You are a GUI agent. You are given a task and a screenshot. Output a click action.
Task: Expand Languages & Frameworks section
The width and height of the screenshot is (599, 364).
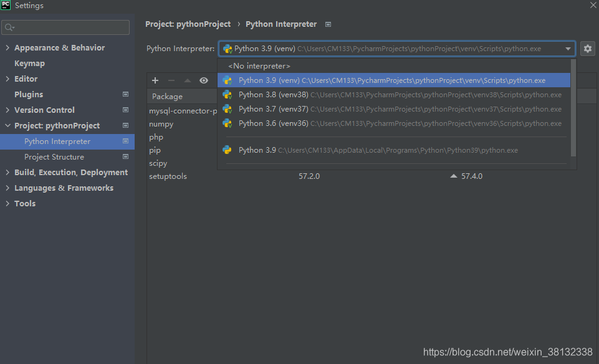tap(7, 188)
